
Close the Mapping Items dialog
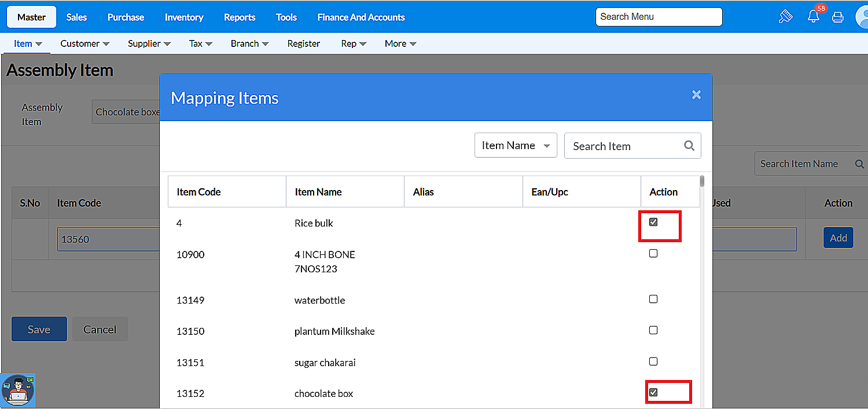click(696, 95)
